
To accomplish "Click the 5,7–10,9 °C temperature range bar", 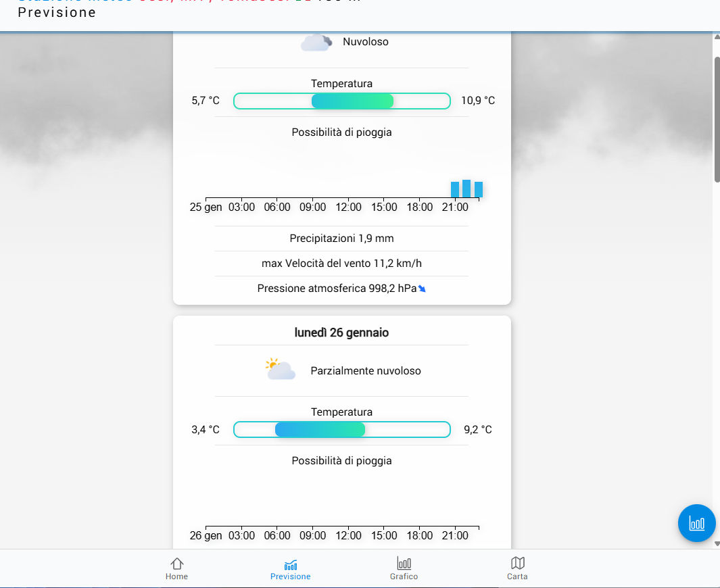I will 341,101.
